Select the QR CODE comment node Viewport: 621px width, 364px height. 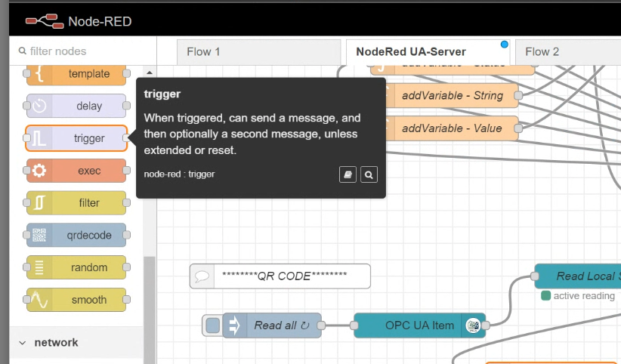tap(280, 276)
